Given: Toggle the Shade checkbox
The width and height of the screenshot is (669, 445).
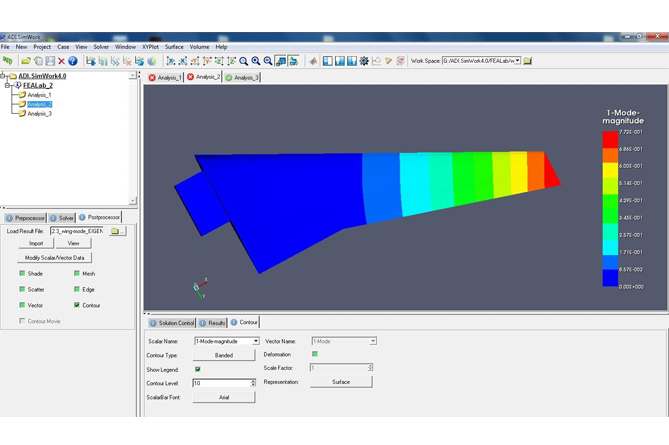Looking at the screenshot, I should pyautogui.click(x=22, y=273).
